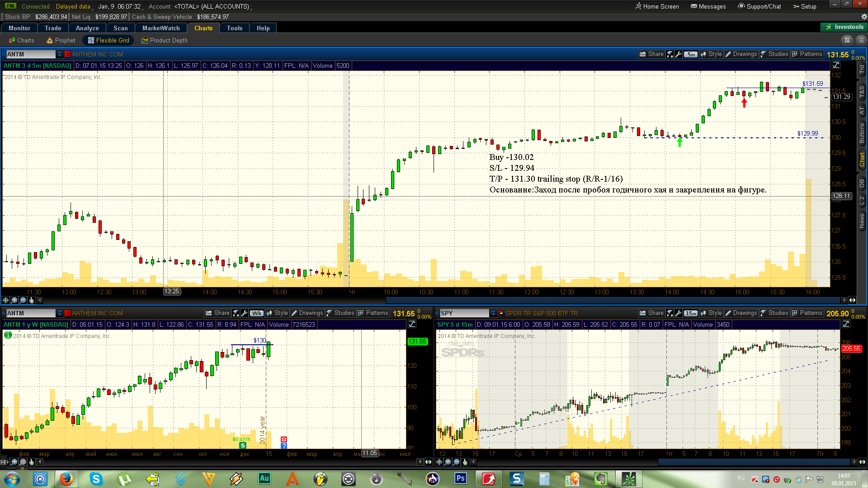Open Patterns menu on SPY chart
The height and width of the screenshot is (488, 868).
807,313
